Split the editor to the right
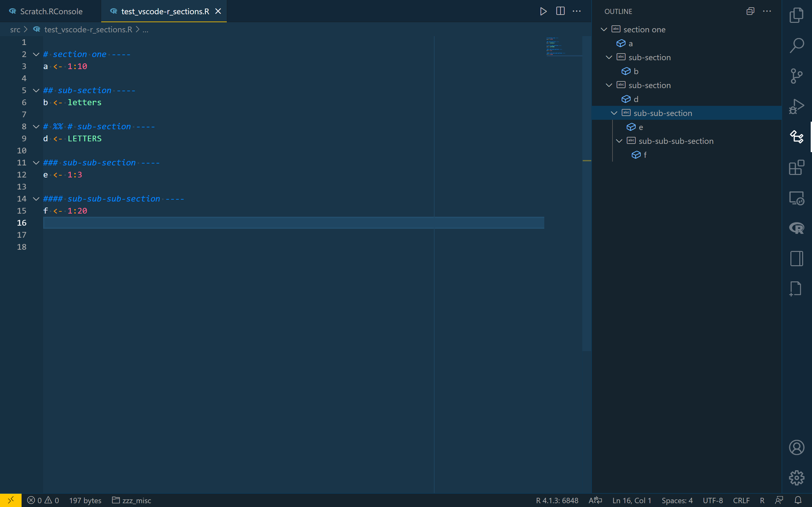 [x=560, y=11]
